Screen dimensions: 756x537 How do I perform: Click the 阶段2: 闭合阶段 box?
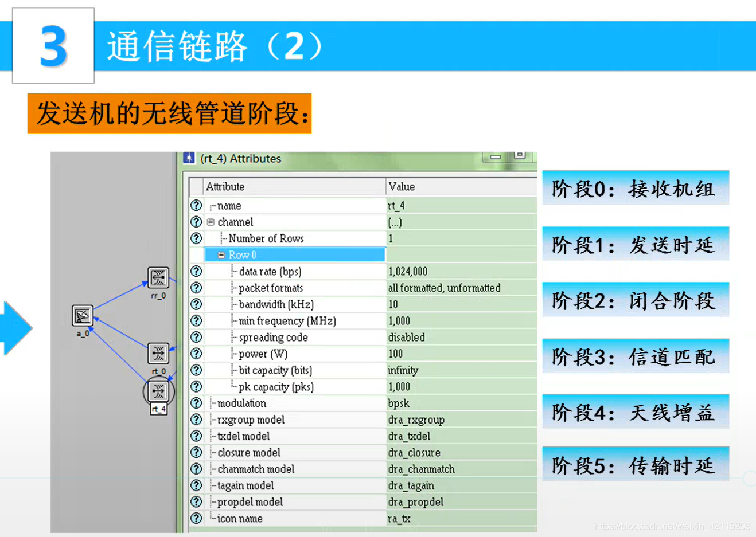tap(636, 300)
